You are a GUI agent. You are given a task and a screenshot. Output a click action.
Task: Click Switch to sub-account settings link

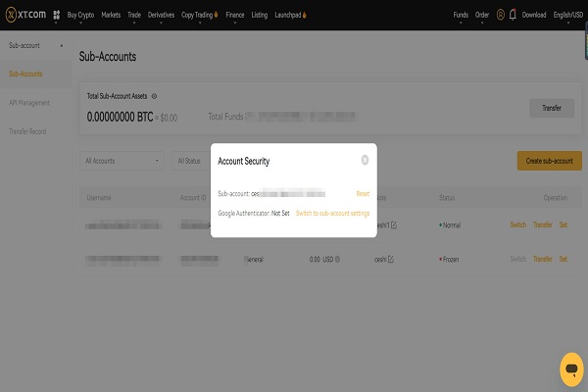[x=332, y=213]
